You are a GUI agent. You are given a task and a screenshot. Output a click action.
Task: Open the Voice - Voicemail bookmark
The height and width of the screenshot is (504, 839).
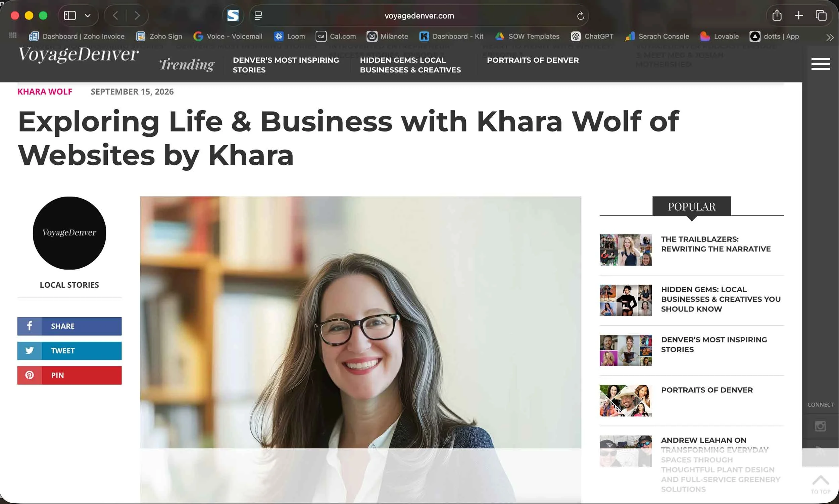coord(228,36)
